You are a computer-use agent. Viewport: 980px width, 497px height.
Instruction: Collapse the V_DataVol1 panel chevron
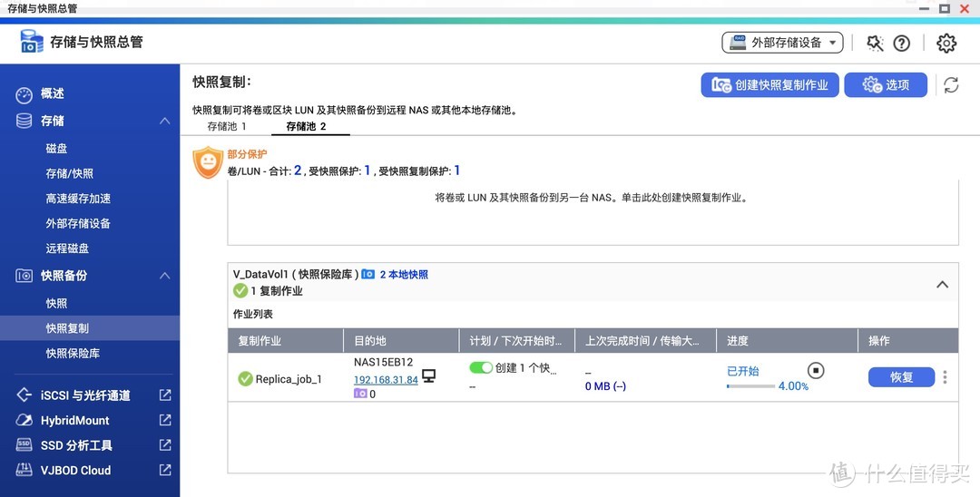[x=942, y=285]
